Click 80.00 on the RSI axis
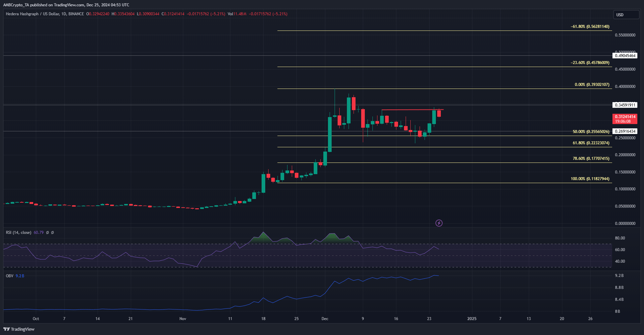 click(620, 238)
